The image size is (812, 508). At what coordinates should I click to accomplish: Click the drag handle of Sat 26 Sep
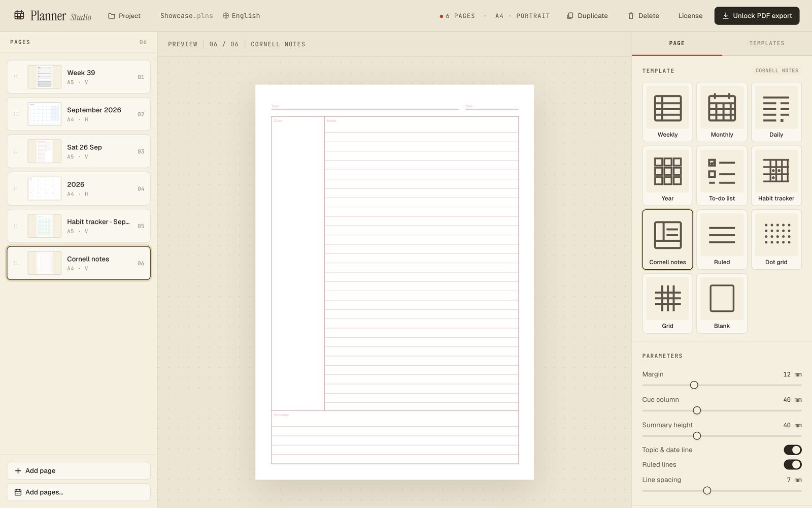pyautogui.click(x=16, y=151)
